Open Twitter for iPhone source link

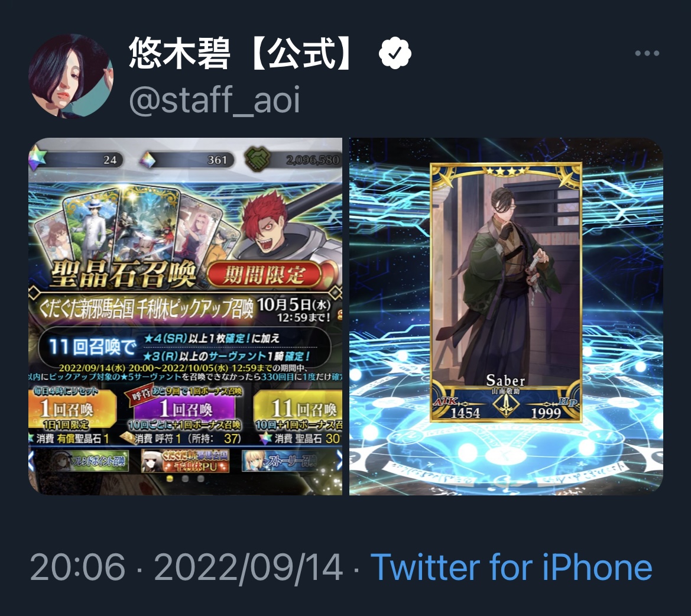coord(511,568)
